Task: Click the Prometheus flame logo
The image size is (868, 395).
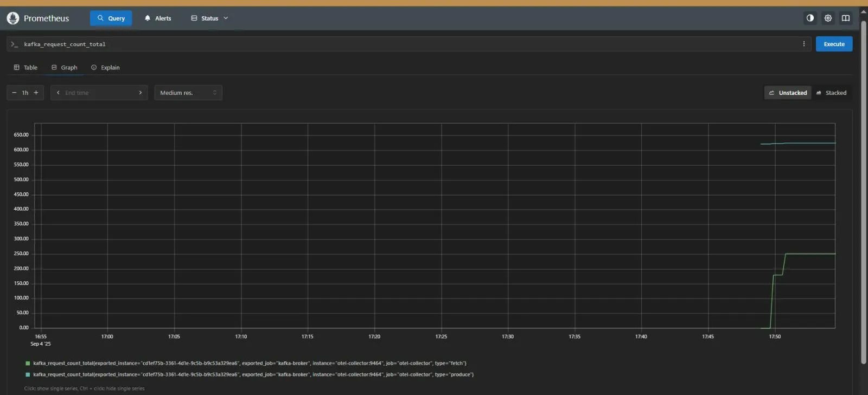Action: (12, 18)
